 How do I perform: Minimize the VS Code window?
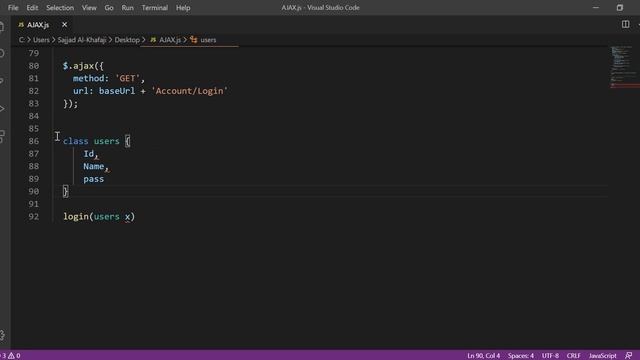click(596, 8)
